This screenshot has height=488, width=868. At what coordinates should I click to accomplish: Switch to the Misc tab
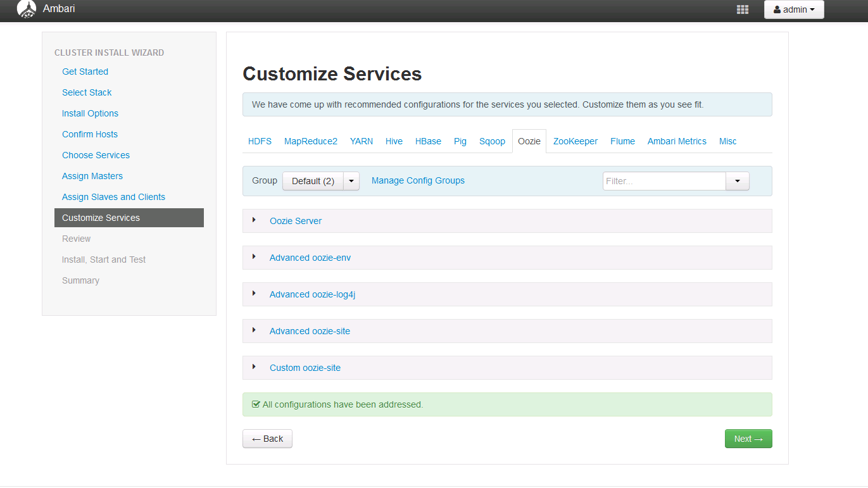click(x=727, y=141)
